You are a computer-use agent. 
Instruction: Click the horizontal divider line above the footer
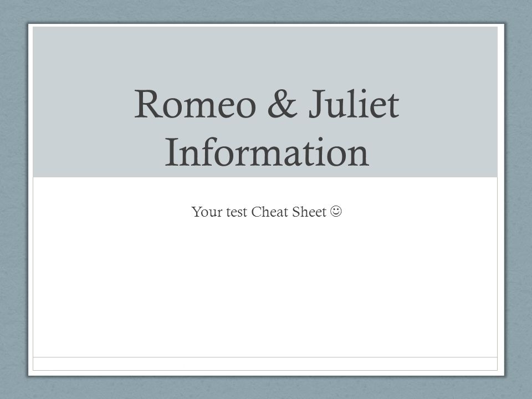[x=265, y=357]
